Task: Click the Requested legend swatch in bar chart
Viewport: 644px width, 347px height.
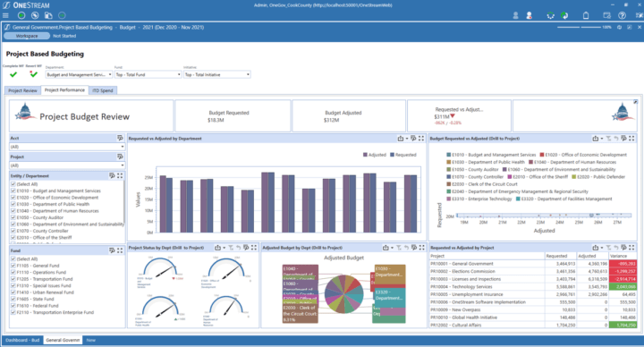Action: (393, 155)
